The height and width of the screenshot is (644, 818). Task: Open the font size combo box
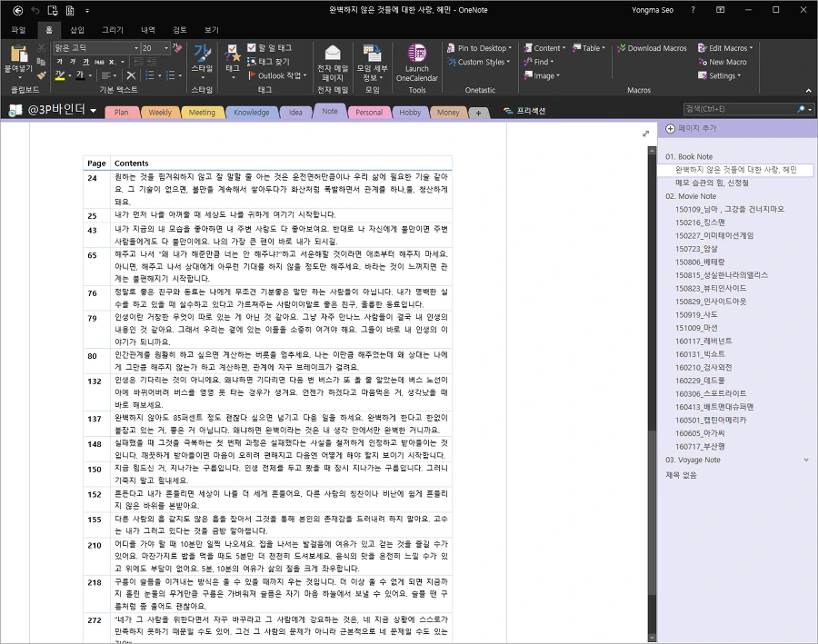click(x=156, y=48)
